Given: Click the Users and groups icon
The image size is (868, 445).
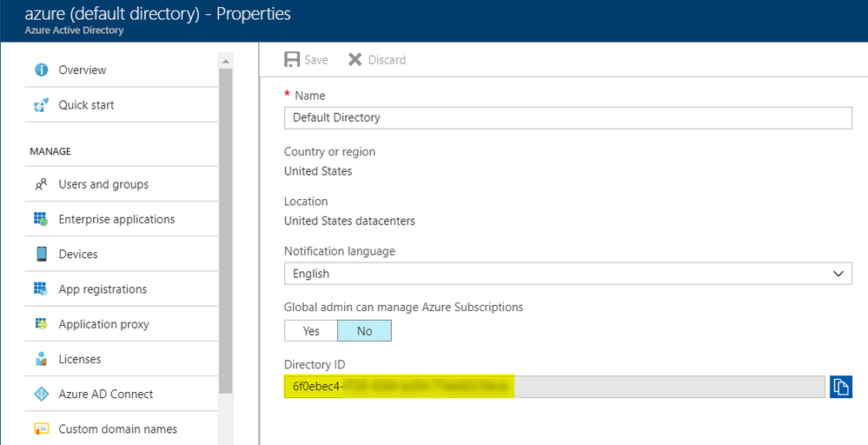Looking at the screenshot, I should tap(41, 184).
